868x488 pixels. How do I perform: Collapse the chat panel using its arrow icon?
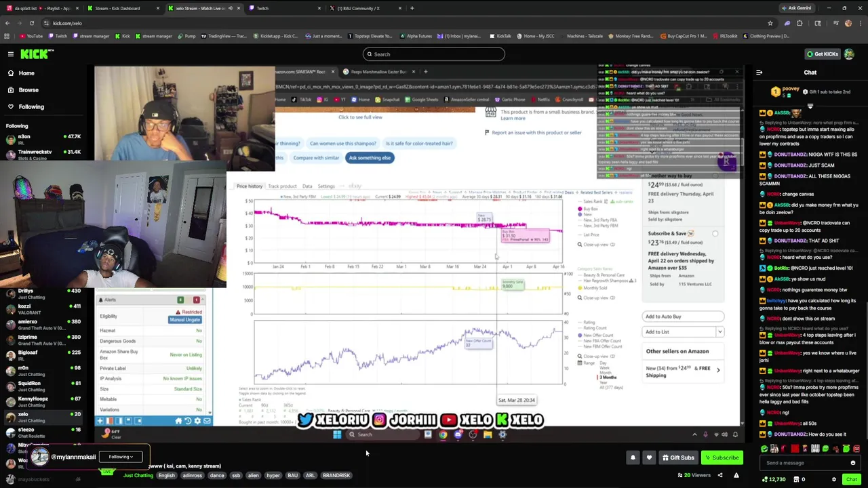(x=759, y=73)
